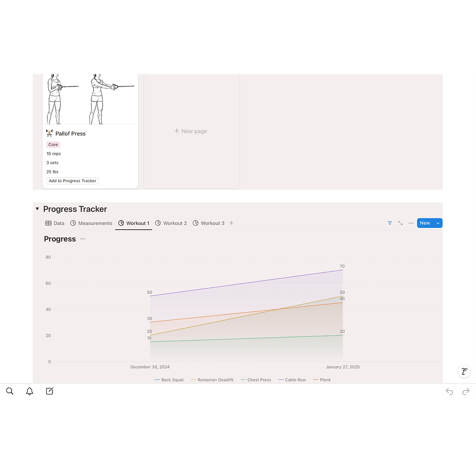The image size is (476, 476).
Task: Create a new page with compose icon
Action: tap(50, 391)
